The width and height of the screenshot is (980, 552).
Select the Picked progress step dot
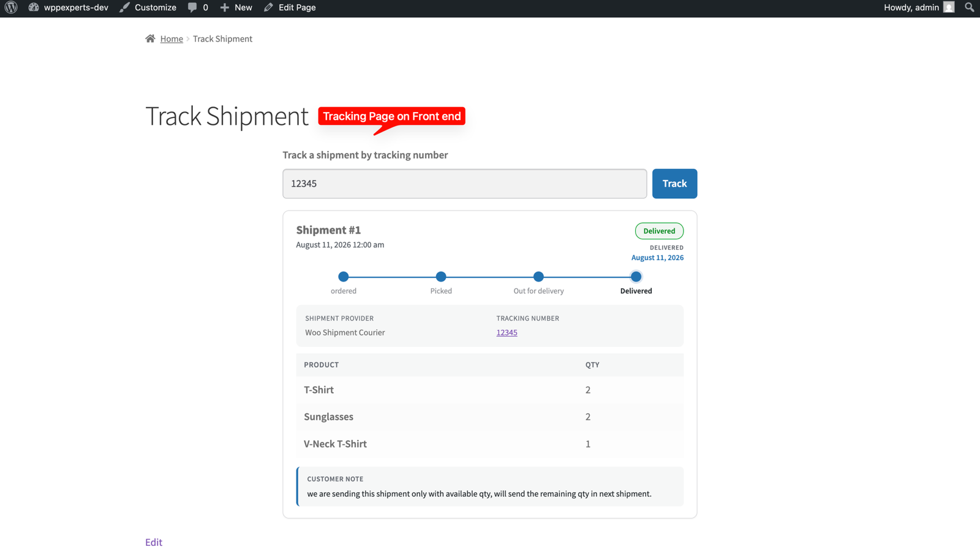441,277
